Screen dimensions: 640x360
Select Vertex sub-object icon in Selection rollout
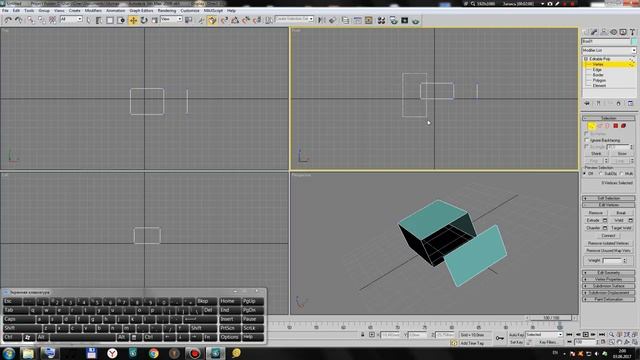click(x=591, y=126)
